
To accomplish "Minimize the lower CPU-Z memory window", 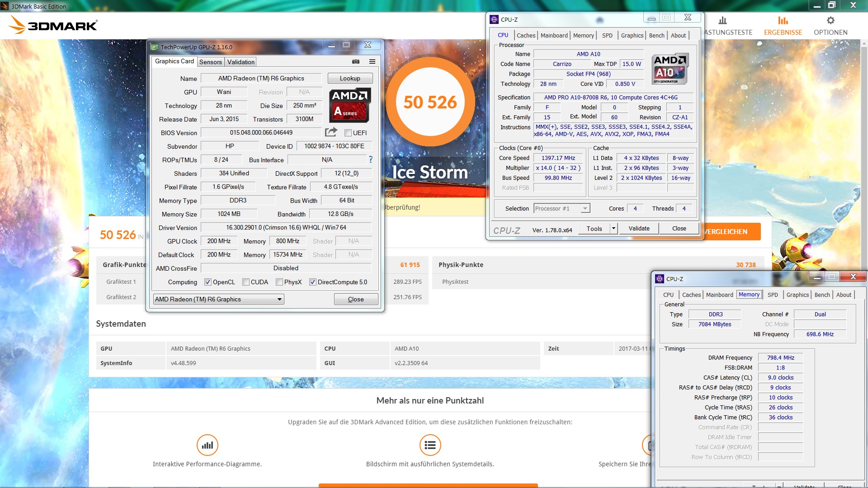I will (x=816, y=277).
